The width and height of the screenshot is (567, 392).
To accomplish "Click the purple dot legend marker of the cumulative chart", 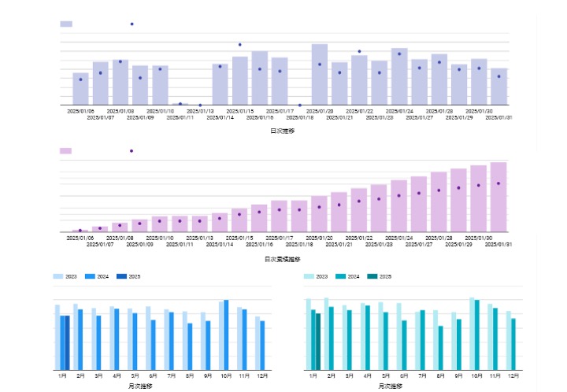I will click(x=132, y=150).
